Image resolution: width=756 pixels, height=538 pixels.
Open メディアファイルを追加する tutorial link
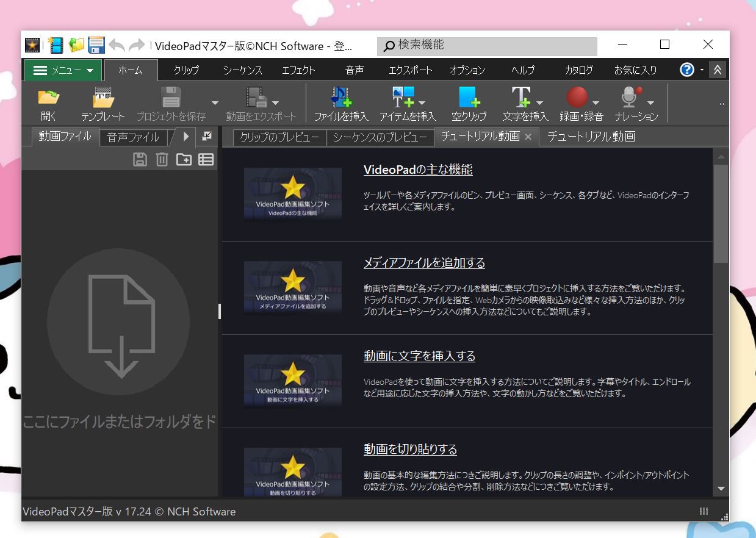pos(424,263)
